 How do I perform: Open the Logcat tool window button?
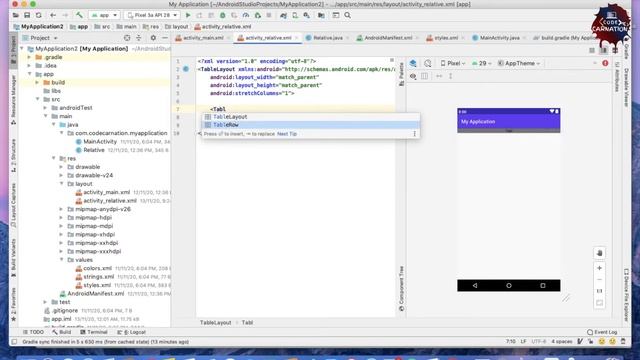(131, 332)
